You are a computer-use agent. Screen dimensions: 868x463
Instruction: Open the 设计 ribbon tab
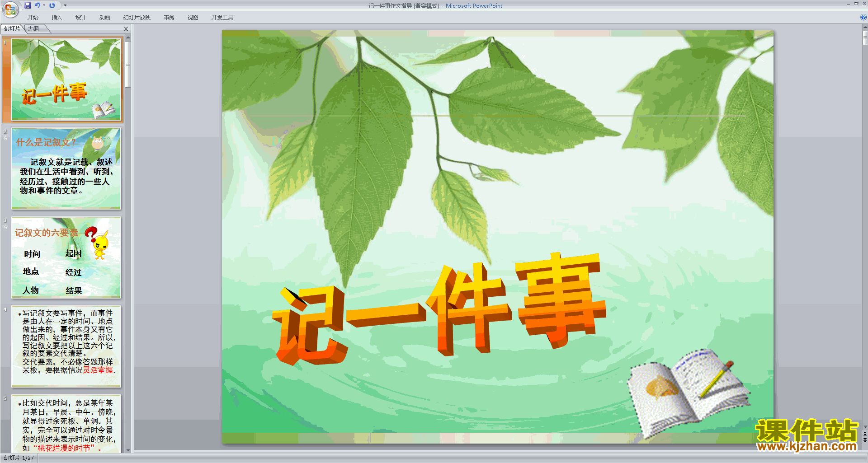(x=81, y=18)
